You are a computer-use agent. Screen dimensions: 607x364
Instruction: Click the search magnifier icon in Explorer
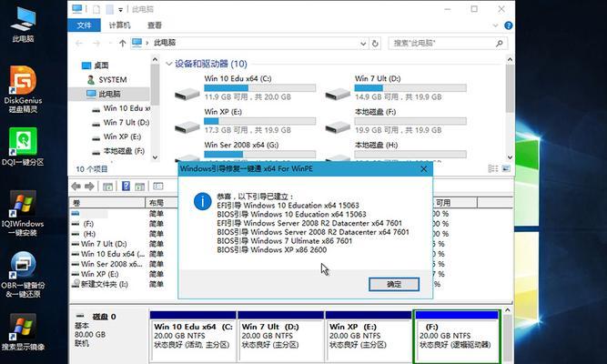(500, 44)
